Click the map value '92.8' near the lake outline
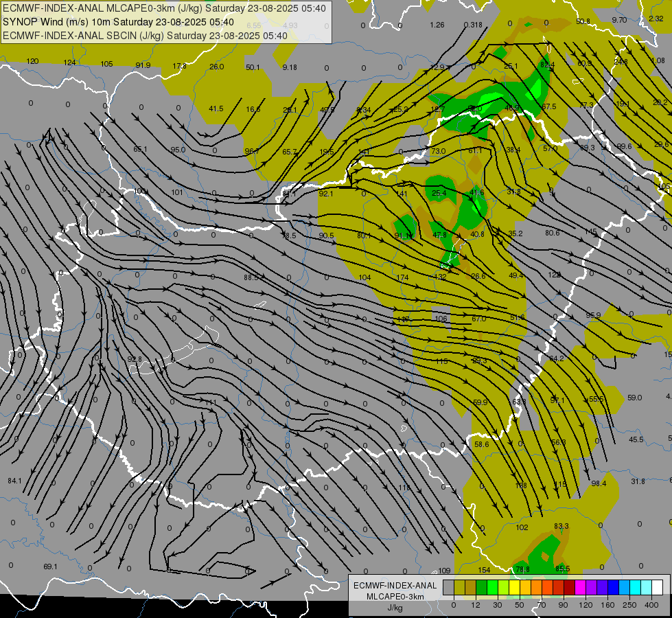The image size is (672, 618). coord(135,359)
